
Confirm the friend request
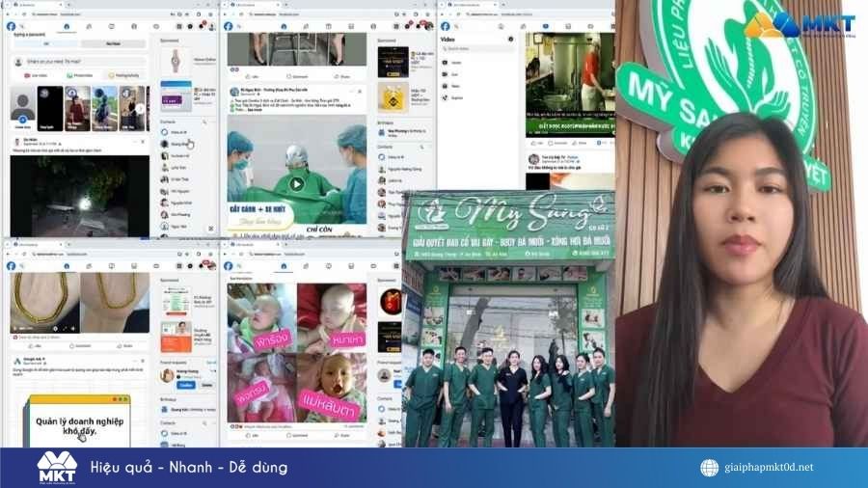click(185, 385)
